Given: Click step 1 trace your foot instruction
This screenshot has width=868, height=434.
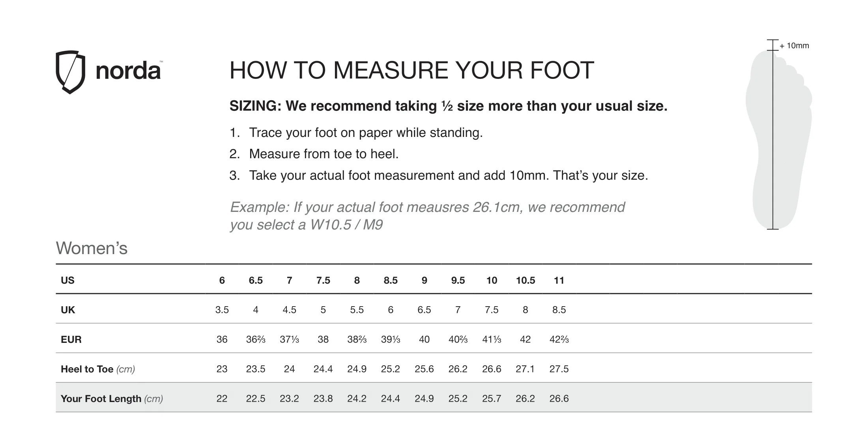Looking at the screenshot, I should (x=356, y=133).
